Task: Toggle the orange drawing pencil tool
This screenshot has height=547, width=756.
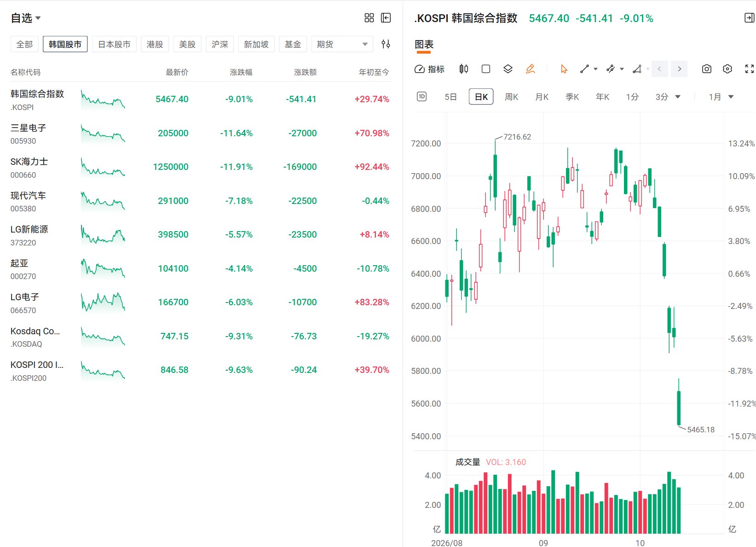Action: 530,69
